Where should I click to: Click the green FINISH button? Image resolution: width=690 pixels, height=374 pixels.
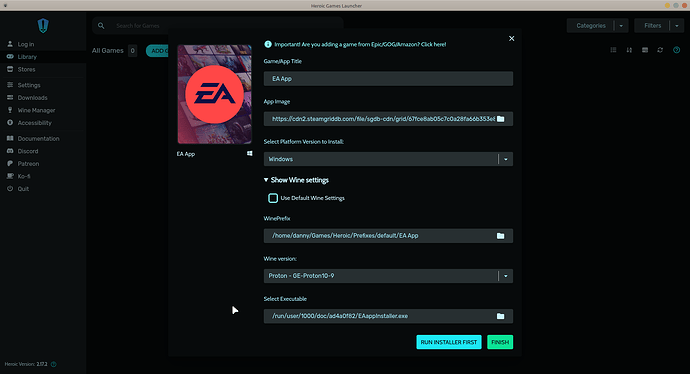click(500, 342)
